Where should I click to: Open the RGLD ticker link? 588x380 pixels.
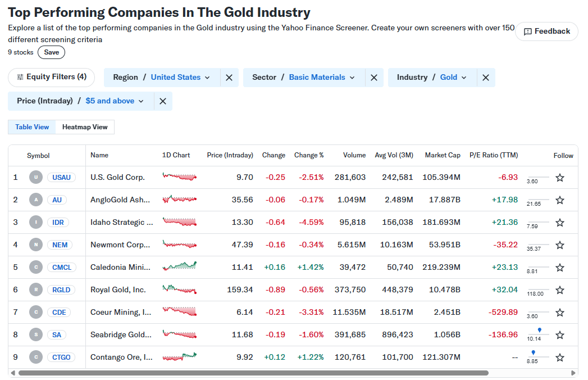click(61, 290)
